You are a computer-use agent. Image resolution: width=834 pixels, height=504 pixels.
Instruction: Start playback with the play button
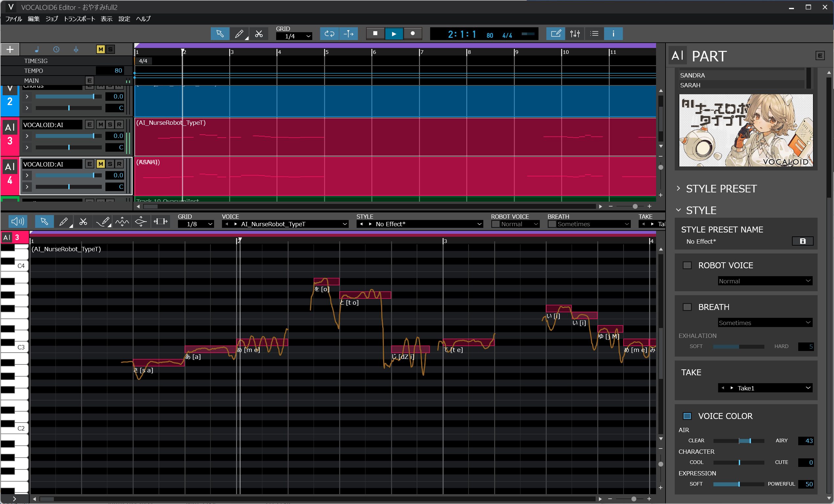pyautogui.click(x=394, y=33)
